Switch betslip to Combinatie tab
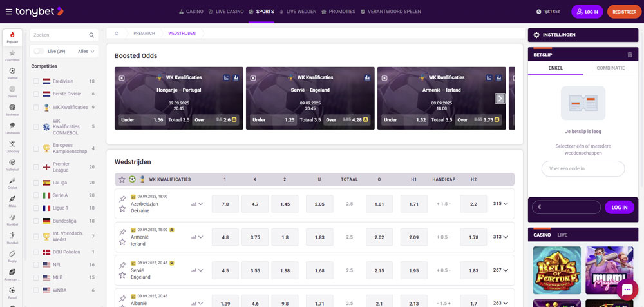Image resolution: width=644 pixels, height=307 pixels. pyautogui.click(x=611, y=68)
